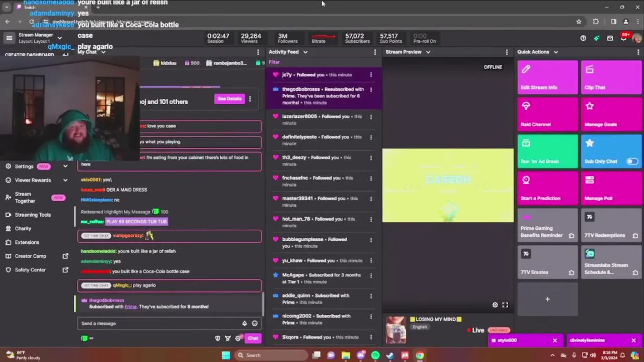Open My Chat panel options kebab
This screenshot has width=644, height=362.
pyautogui.click(x=258, y=52)
